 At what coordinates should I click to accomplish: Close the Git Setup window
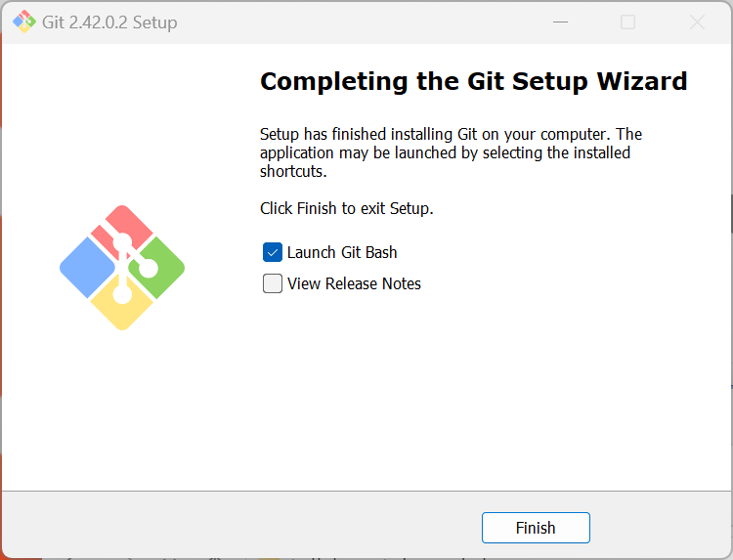697,22
